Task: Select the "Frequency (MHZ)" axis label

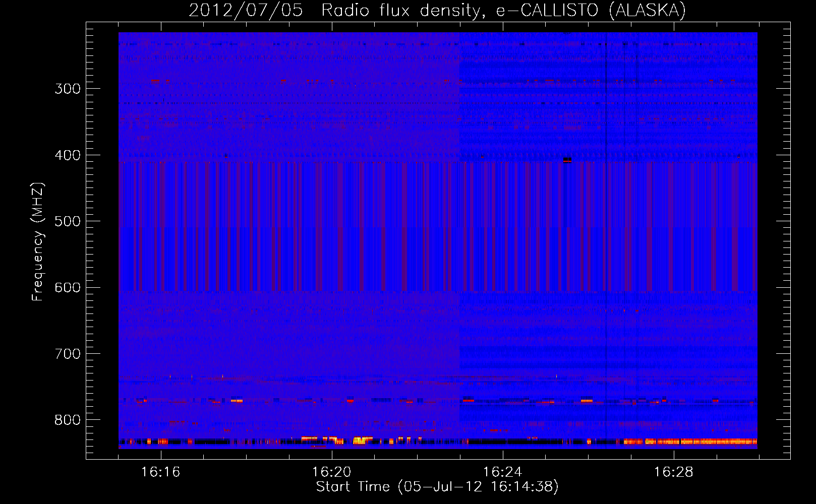Action: click(x=38, y=242)
